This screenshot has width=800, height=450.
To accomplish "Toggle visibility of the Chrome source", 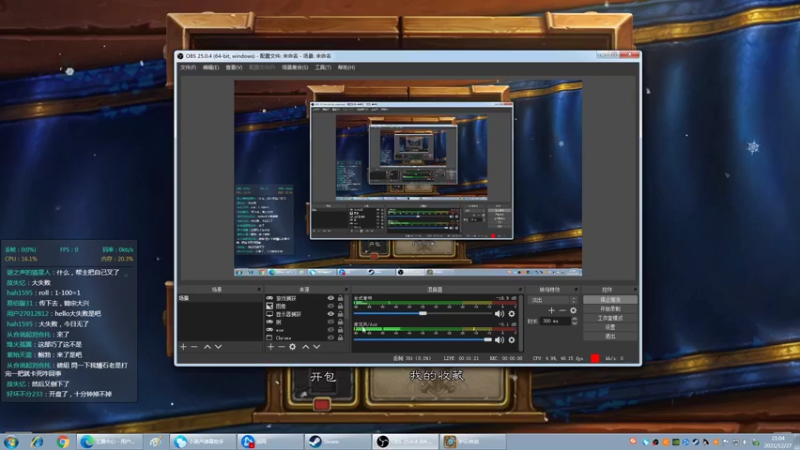I will (x=331, y=338).
